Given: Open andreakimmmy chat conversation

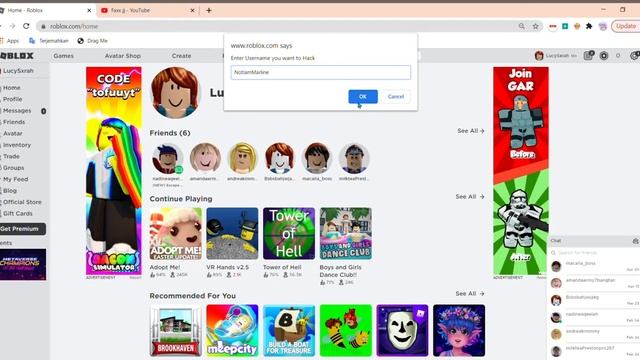Looking at the screenshot, I should click(x=594, y=334).
